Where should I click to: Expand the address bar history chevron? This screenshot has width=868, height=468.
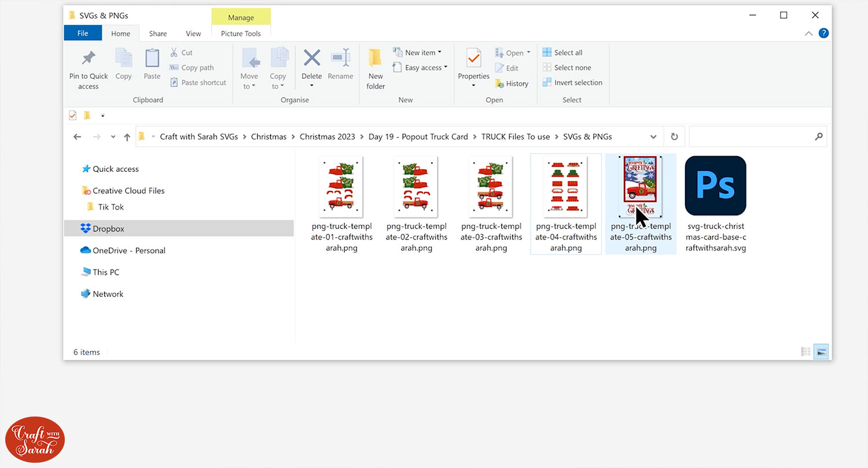coord(653,137)
